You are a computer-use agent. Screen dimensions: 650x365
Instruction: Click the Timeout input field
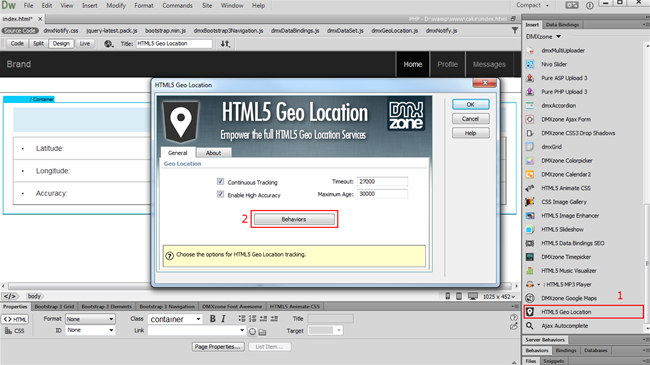point(382,182)
